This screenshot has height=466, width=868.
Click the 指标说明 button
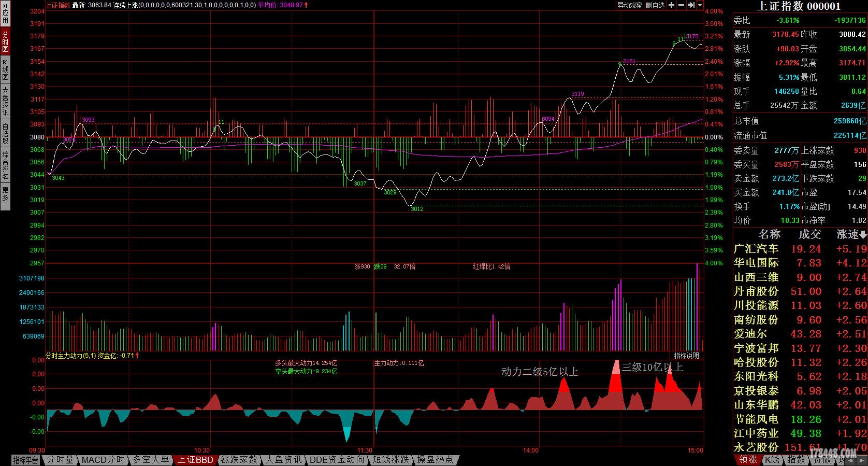pyautogui.click(x=686, y=356)
